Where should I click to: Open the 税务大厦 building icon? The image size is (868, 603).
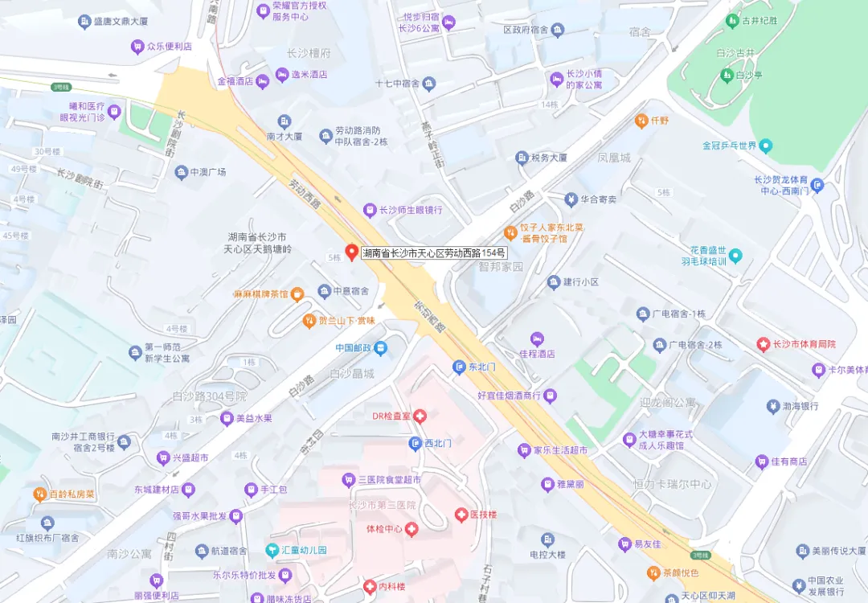coord(522,158)
